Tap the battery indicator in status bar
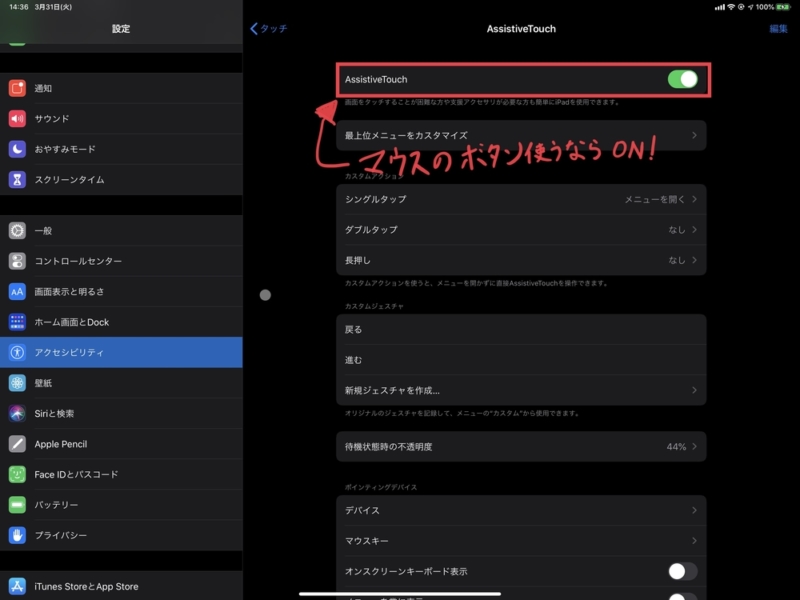The height and width of the screenshot is (600, 800). [783, 7]
